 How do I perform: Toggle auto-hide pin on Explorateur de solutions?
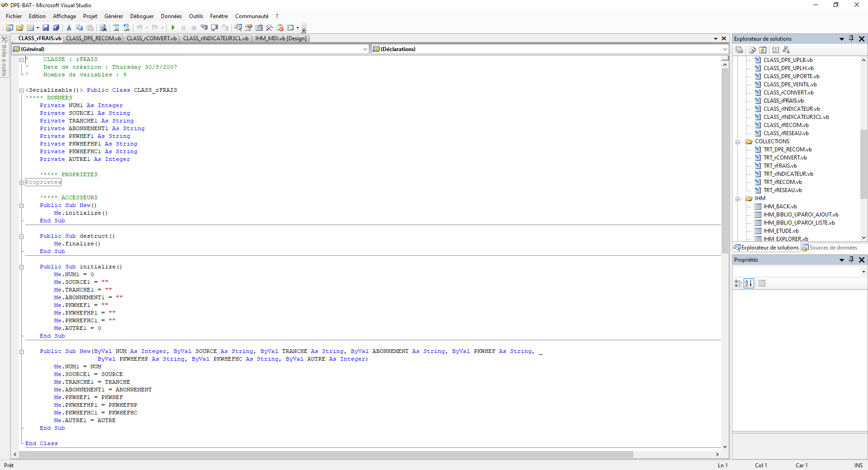[851, 39]
